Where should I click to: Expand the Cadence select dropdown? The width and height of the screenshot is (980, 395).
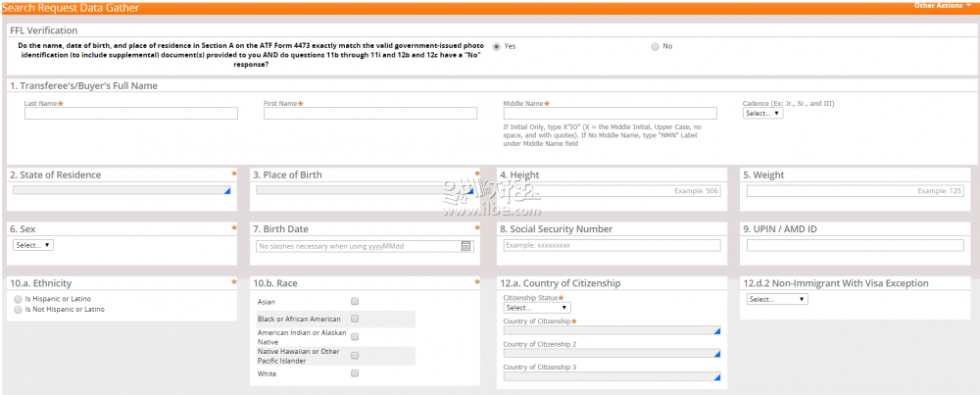[762, 114]
